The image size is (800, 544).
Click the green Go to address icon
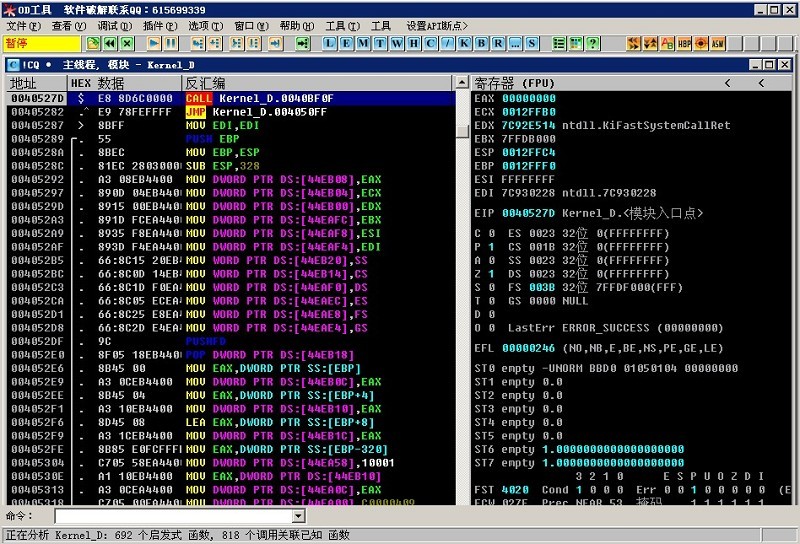point(303,43)
